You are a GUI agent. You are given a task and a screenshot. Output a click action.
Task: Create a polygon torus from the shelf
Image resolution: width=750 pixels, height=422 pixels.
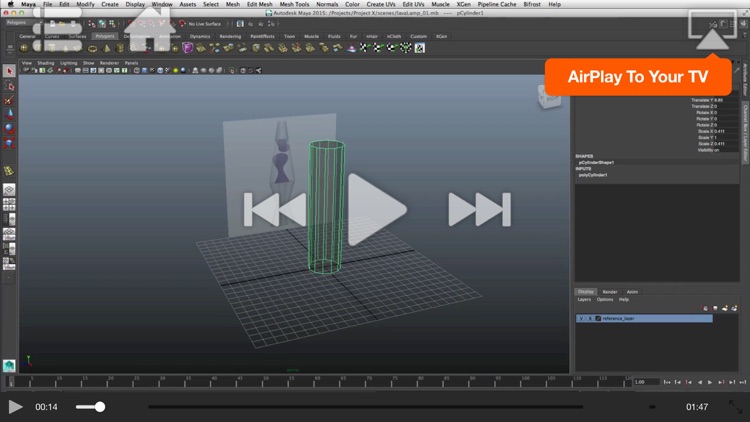coord(93,48)
